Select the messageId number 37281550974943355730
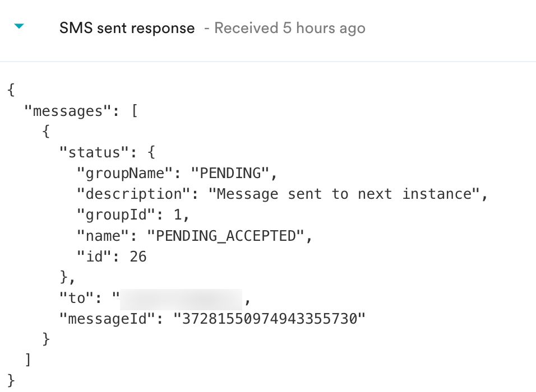 (270, 319)
